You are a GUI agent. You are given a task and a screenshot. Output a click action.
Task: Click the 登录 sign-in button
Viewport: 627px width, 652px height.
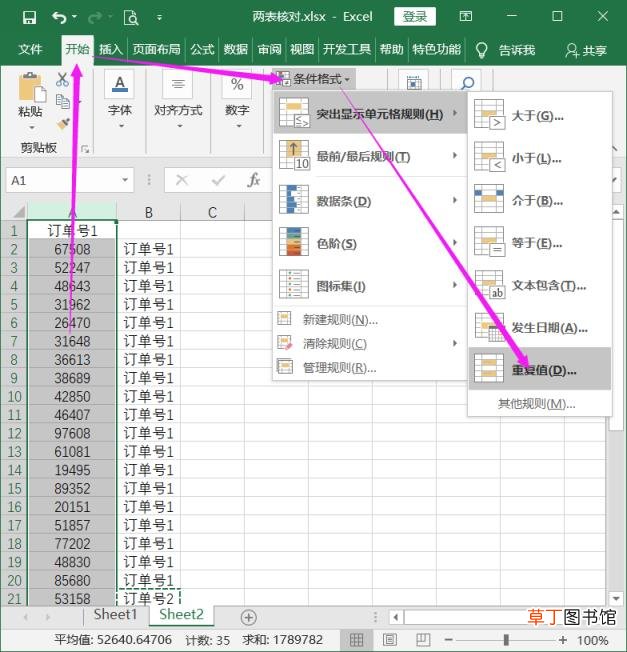[x=415, y=17]
